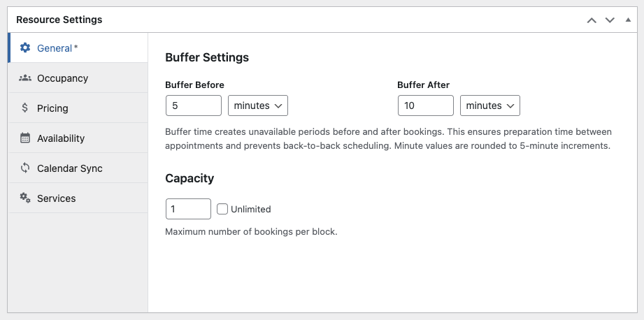Click the Calendar Sync arrows icon
Viewport: 644px width, 320px height.
pyautogui.click(x=25, y=168)
